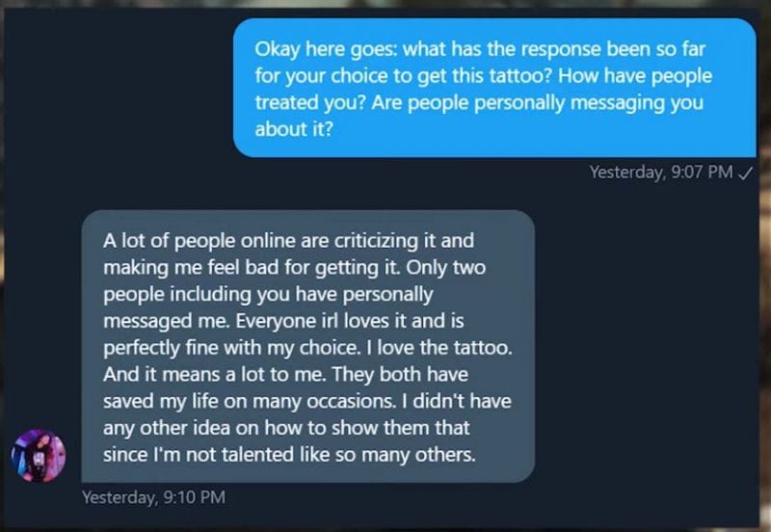Screen dimensions: 771x532
Task: Click the 'Yesterday, 9:10 PM' timestamp
Action: tap(153, 497)
